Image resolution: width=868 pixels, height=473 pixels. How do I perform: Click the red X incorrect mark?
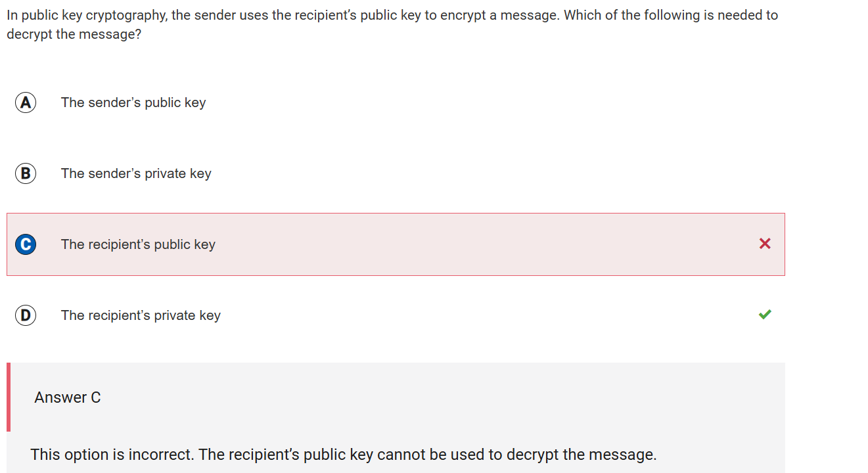(x=765, y=244)
